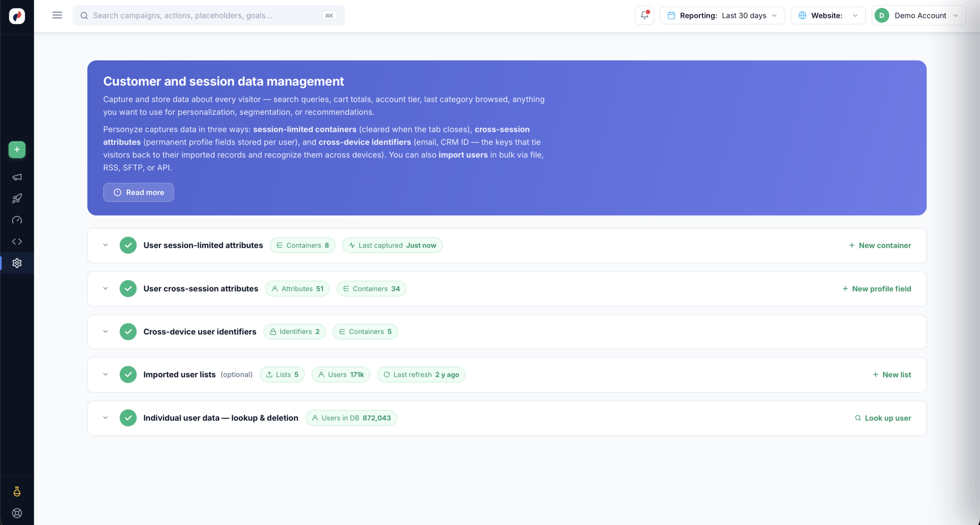Click Look up user
The width and height of the screenshot is (980, 525).
point(883,418)
